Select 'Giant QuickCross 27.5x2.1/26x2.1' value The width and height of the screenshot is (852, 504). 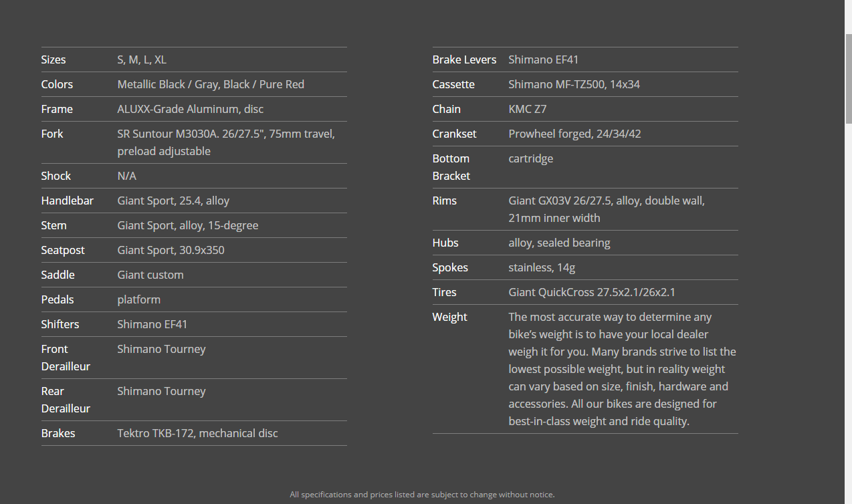click(592, 292)
